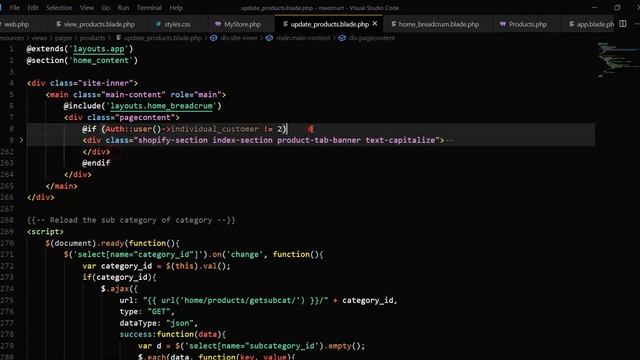Select update_products.blade.php in the breadcrumb
The image size is (640, 360).
point(163,38)
